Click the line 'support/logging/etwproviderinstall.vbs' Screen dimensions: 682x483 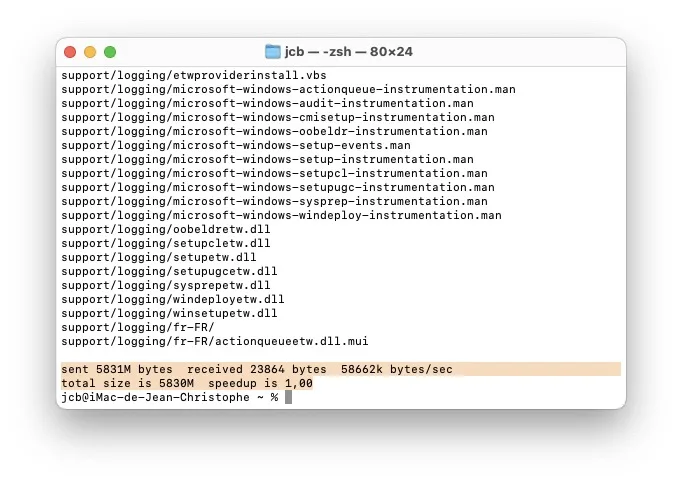pyautogui.click(x=194, y=75)
